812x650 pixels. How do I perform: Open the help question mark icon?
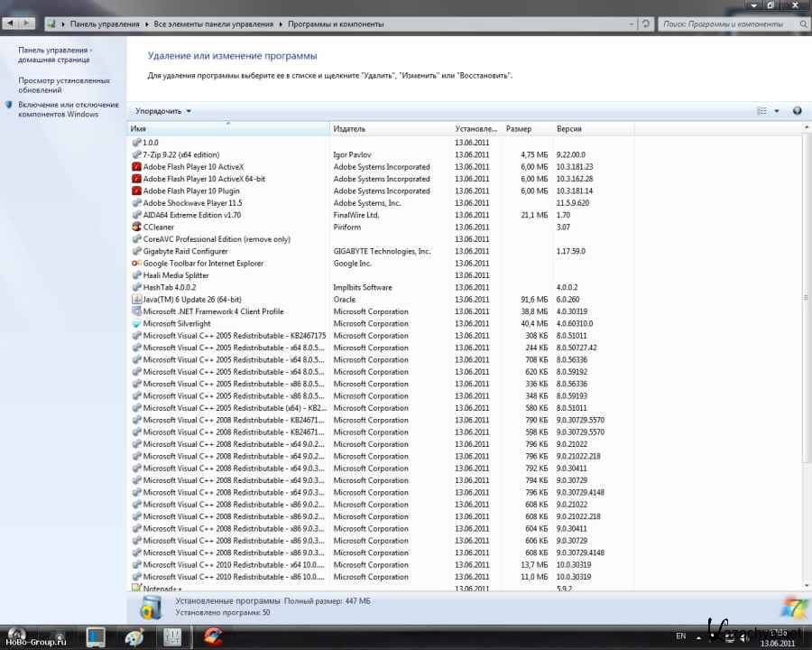tap(797, 111)
